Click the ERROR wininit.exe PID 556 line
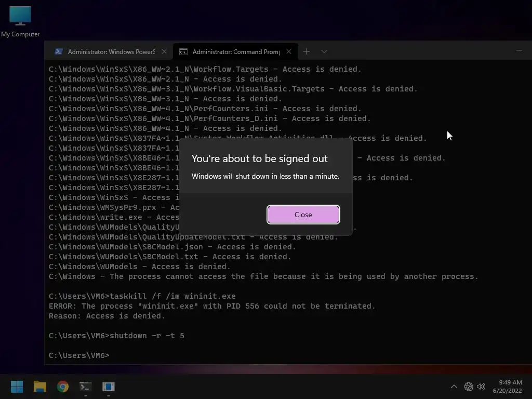Image resolution: width=532 pixels, height=399 pixels. pos(212,306)
